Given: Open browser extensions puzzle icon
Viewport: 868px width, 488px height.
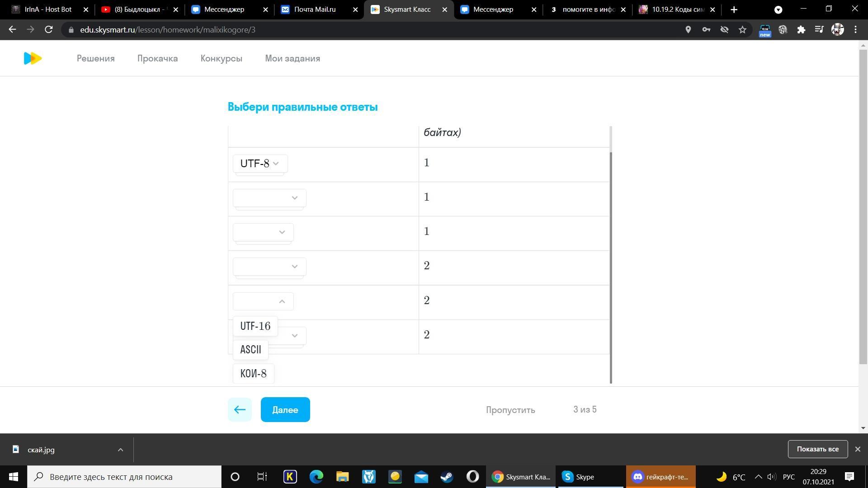Looking at the screenshot, I should [801, 30].
